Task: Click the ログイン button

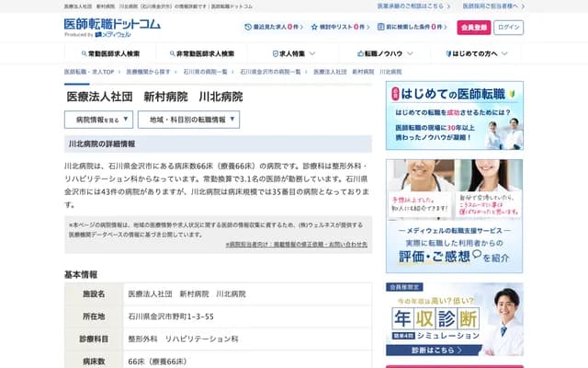Action: point(508,28)
